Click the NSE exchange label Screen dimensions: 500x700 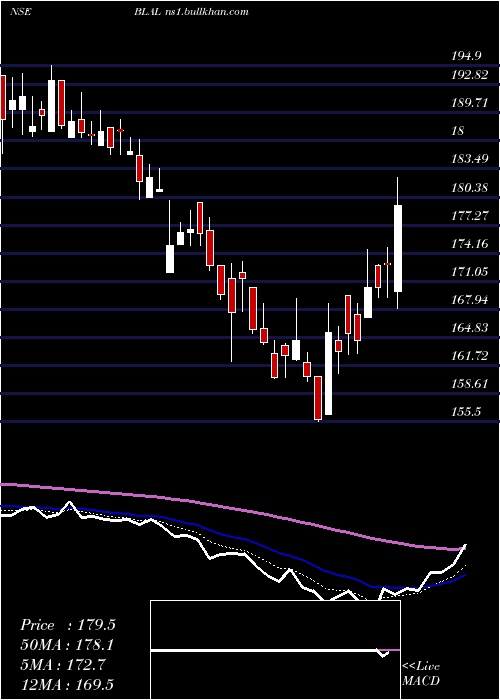pyautogui.click(x=20, y=12)
